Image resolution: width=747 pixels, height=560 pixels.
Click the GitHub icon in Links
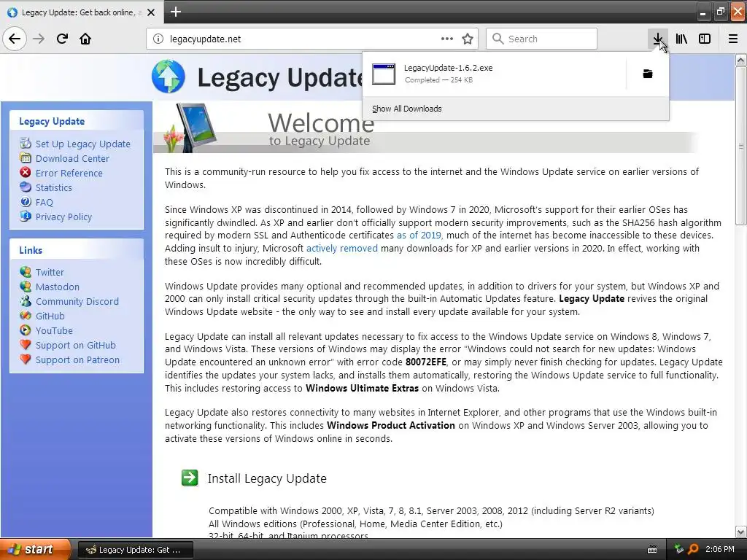click(26, 315)
